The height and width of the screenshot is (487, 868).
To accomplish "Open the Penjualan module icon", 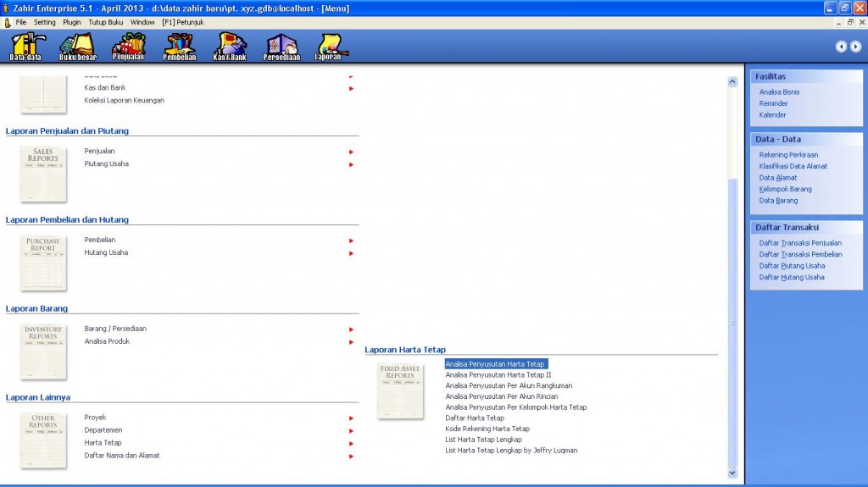I will point(128,47).
